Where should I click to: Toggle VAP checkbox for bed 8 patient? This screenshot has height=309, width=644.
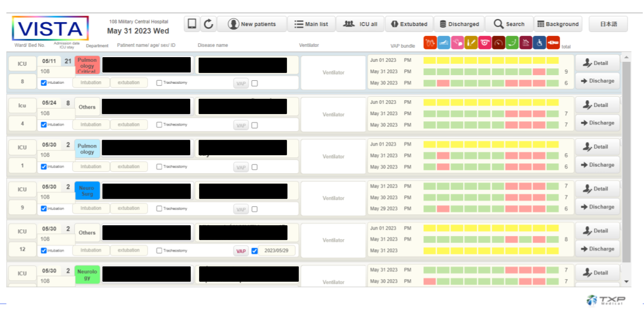coord(255,83)
